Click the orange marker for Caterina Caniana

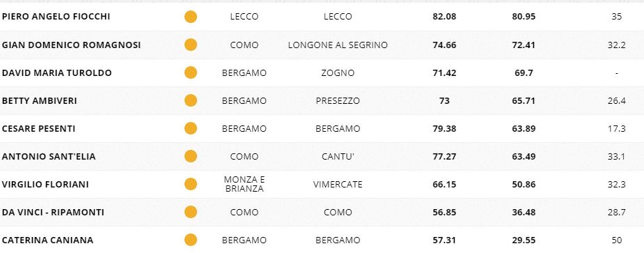pos(191,240)
